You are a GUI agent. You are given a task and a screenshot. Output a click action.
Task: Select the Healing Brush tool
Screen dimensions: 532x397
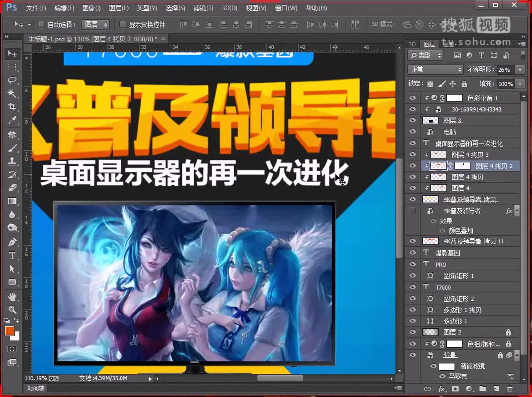pos(12,135)
